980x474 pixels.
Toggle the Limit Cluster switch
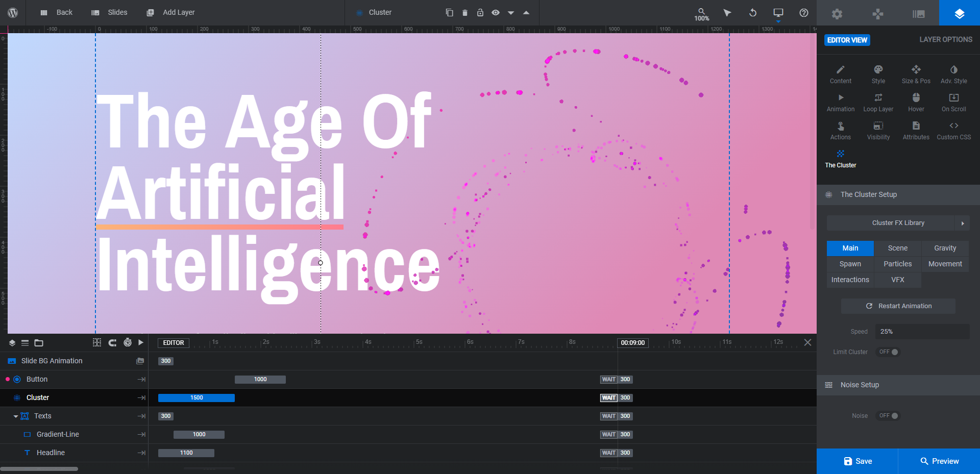[x=888, y=352]
